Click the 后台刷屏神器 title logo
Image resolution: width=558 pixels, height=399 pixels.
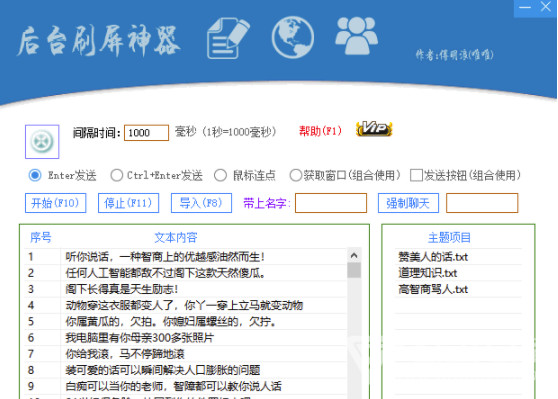click(99, 41)
